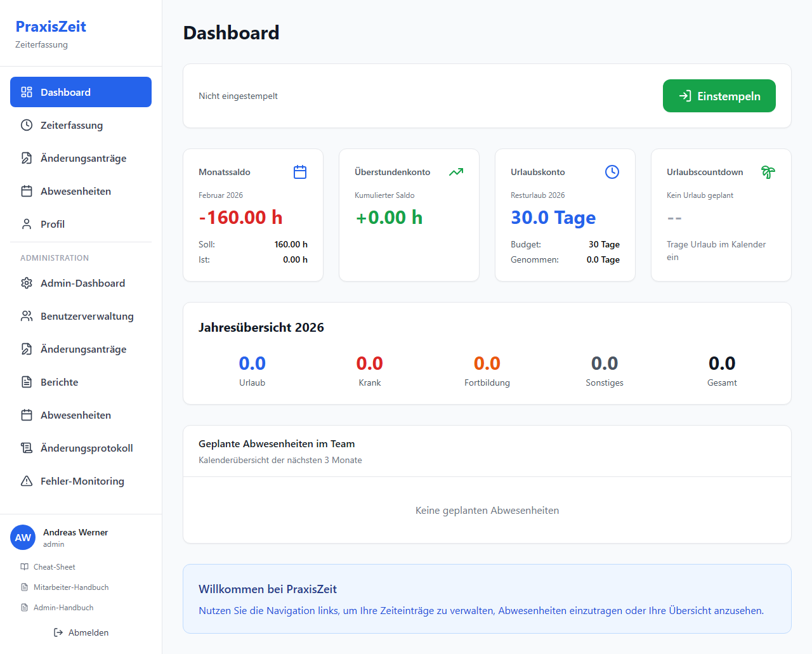Click the Jahresübersicht 2026 heading
This screenshot has width=812, height=654.
(261, 327)
